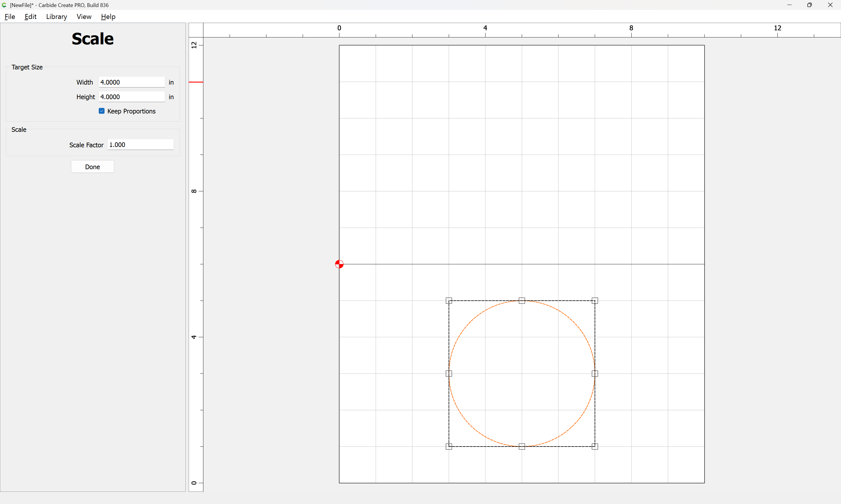Click the bottom-center selection handle
This screenshot has height=504, width=841.
[x=522, y=446]
